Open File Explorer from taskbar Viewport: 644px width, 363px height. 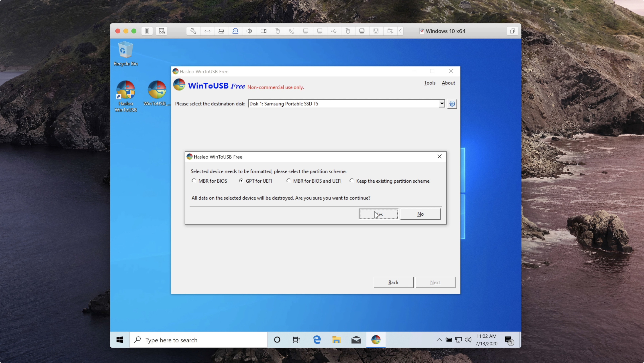coord(336,340)
